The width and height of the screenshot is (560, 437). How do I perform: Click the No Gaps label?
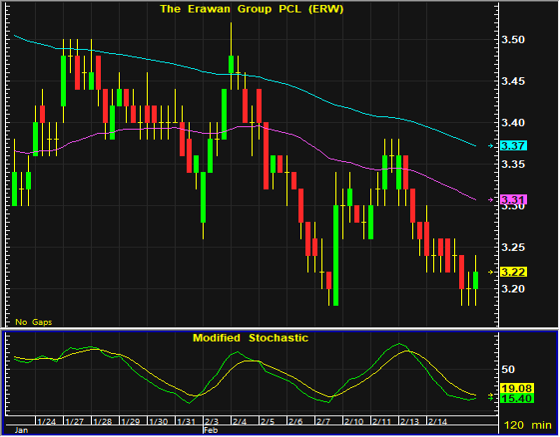[x=34, y=322]
